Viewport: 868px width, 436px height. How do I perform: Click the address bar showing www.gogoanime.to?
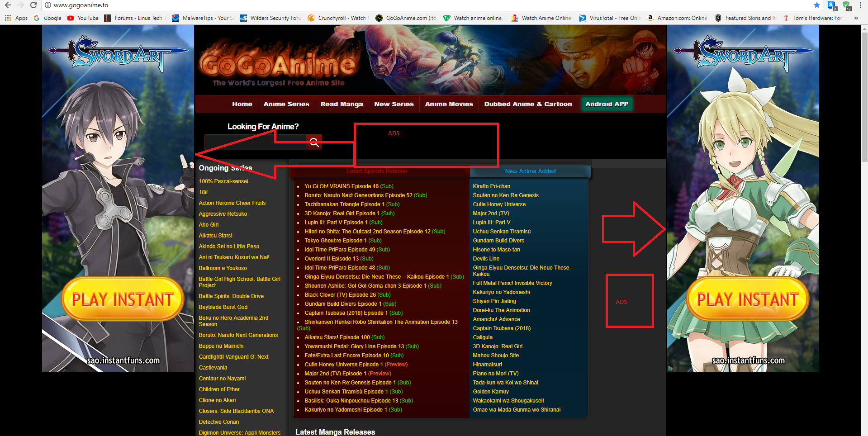tap(430, 5)
